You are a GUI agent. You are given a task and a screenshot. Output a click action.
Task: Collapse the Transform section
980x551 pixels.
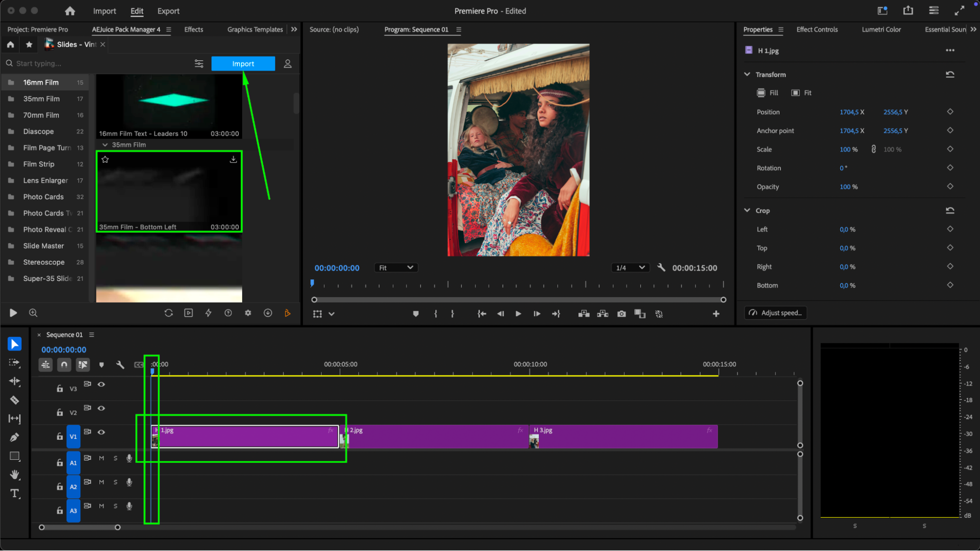pyautogui.click(x=747, y=75)
